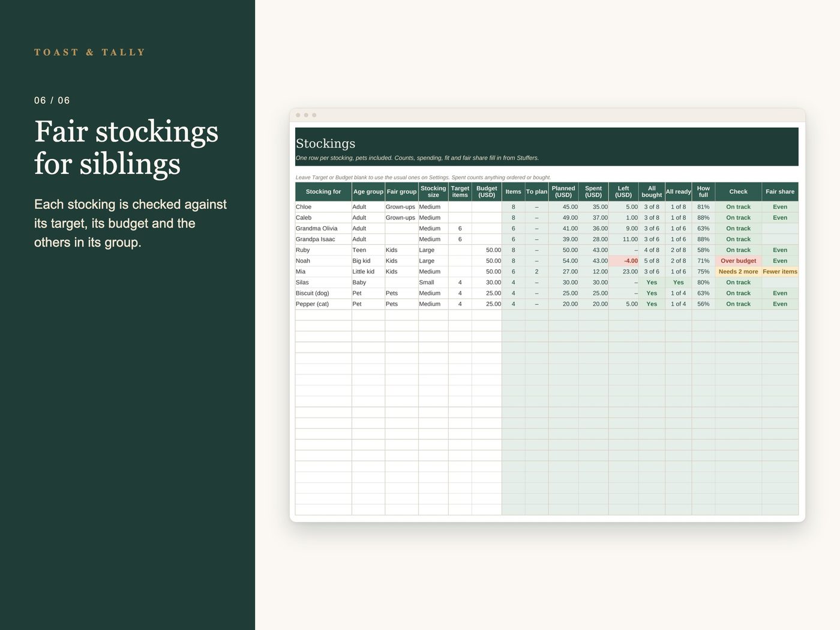Select the 'Planned (USD)' column header

[x=563, y=192]
